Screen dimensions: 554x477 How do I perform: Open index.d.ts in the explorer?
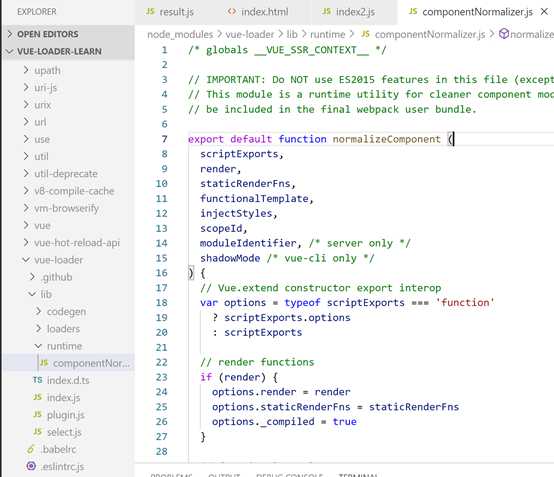click(x=68, y=380)
